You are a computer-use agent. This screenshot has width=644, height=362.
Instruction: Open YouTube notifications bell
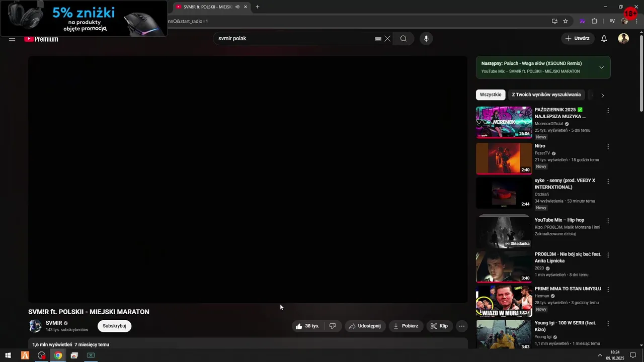click(604, 39)
